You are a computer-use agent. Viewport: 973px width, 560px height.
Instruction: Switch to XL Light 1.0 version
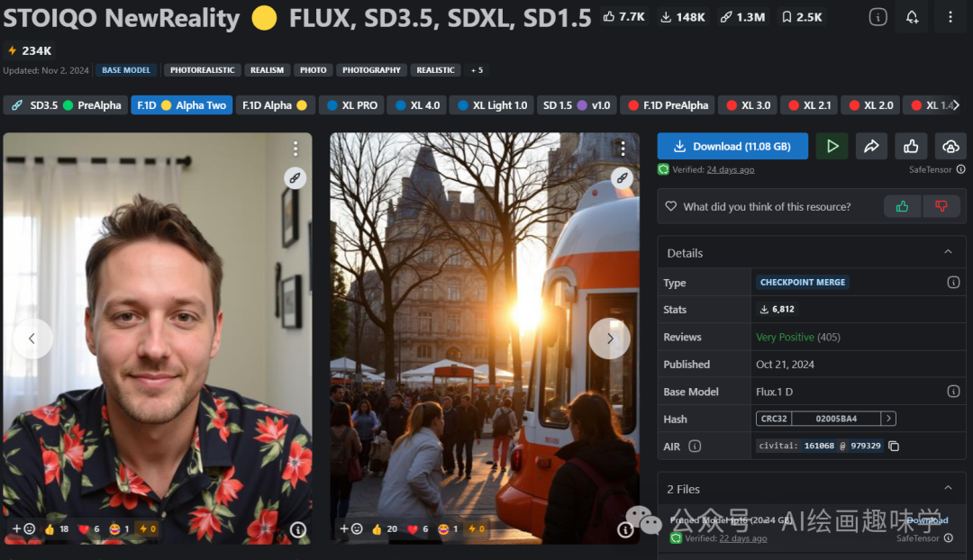492,105
